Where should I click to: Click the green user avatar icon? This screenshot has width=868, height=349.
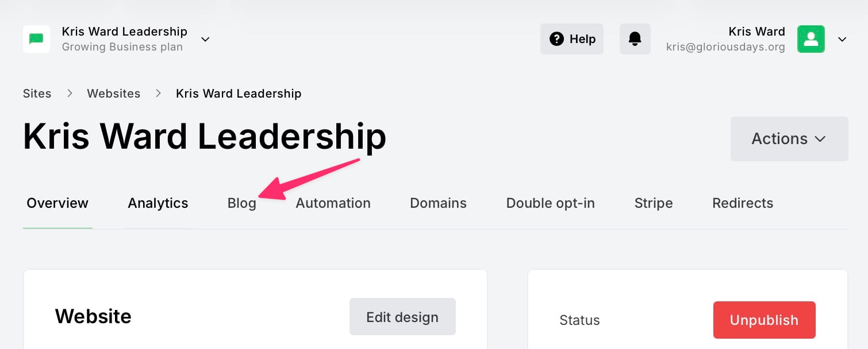811,39
